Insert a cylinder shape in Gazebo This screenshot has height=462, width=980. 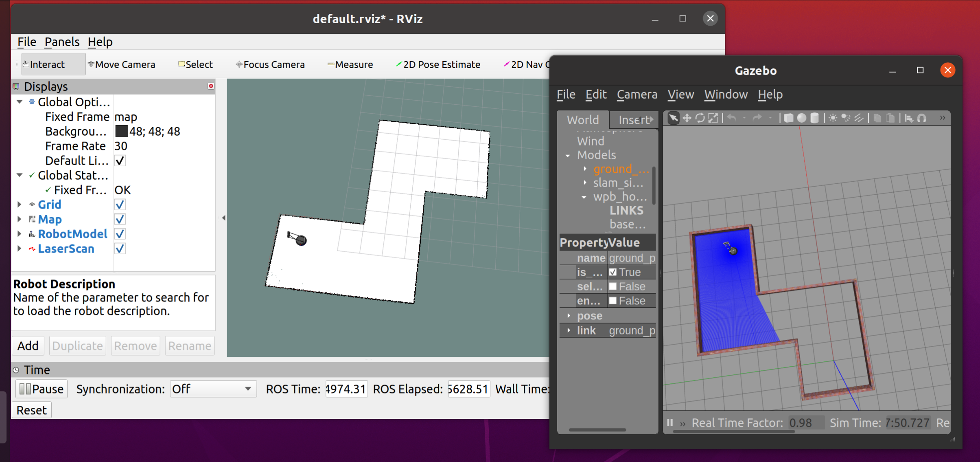tap(814, 118)
